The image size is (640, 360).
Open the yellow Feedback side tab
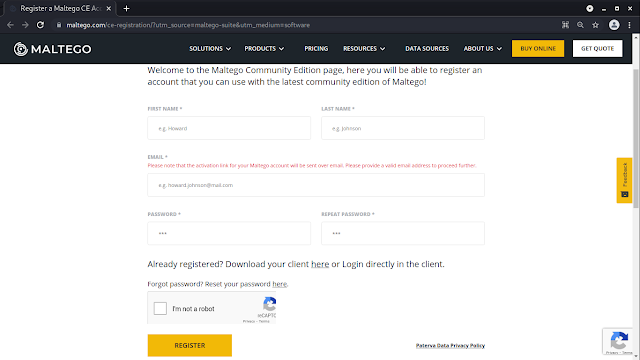click(624, 180)
